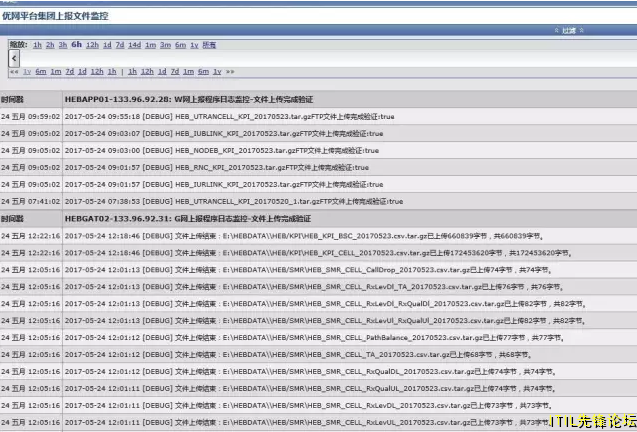Click page title 优网平台集团上报文件监控

coord(55,16)
